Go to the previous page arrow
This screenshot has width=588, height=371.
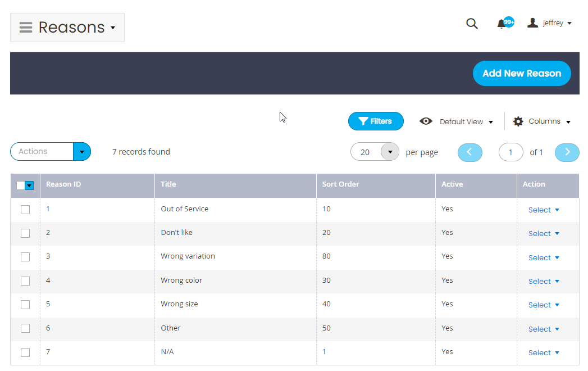coord(470,152)
